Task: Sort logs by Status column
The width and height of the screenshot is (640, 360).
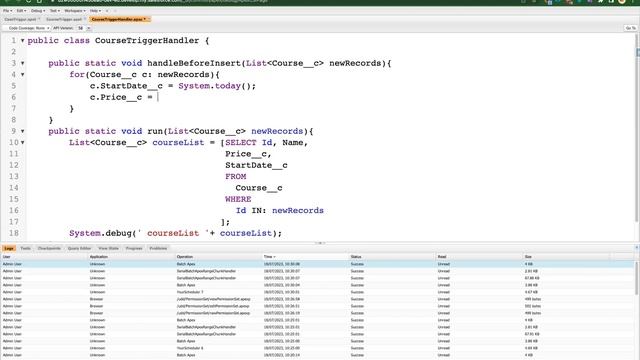Action: [x=392, y=257]
